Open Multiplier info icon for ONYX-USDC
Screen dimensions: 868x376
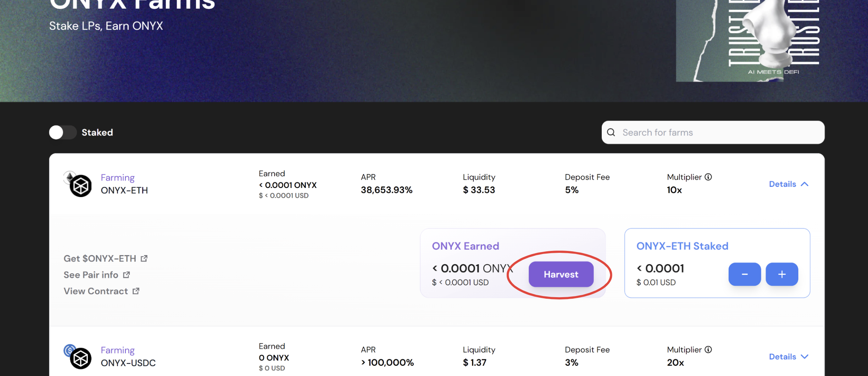[708, 349]
